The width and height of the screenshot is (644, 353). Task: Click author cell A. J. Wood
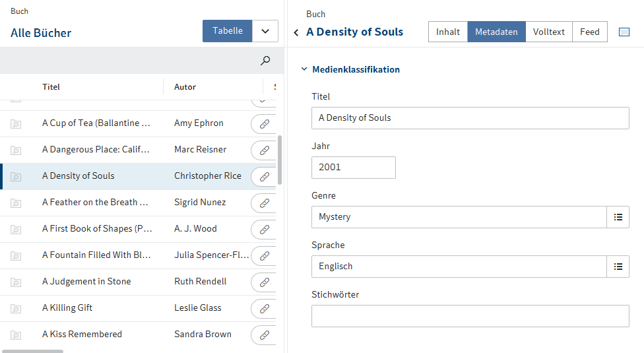195,229
